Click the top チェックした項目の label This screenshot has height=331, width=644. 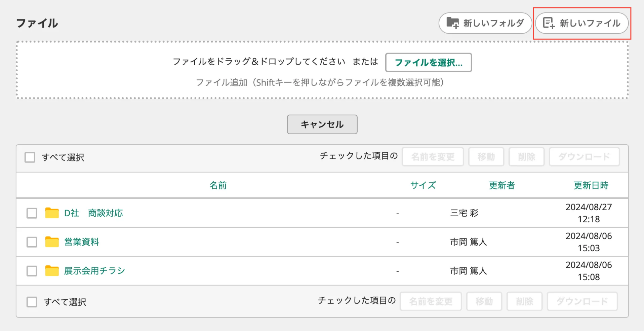(x=359, y=156)
